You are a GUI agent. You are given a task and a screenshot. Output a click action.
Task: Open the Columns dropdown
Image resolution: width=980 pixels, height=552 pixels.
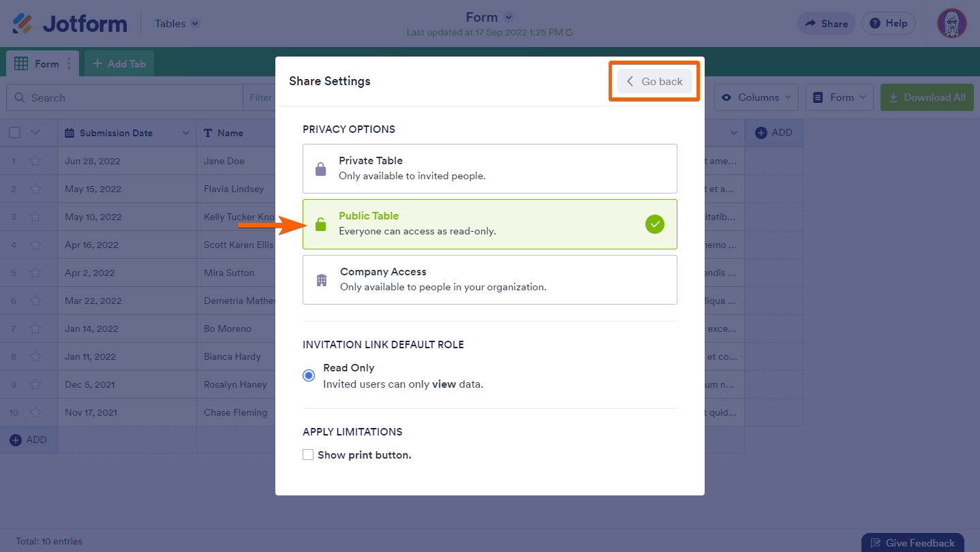(x=756, y=97)
